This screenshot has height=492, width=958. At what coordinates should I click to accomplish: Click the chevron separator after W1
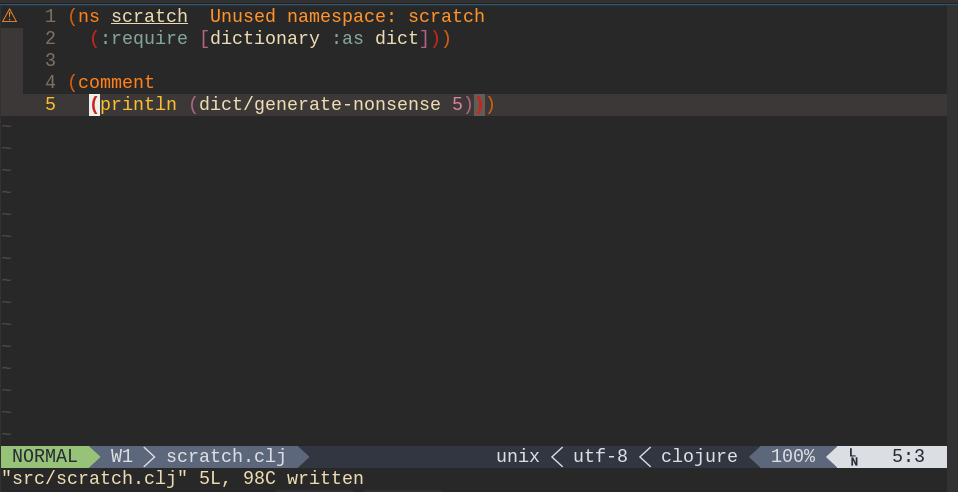click(149, 457)
